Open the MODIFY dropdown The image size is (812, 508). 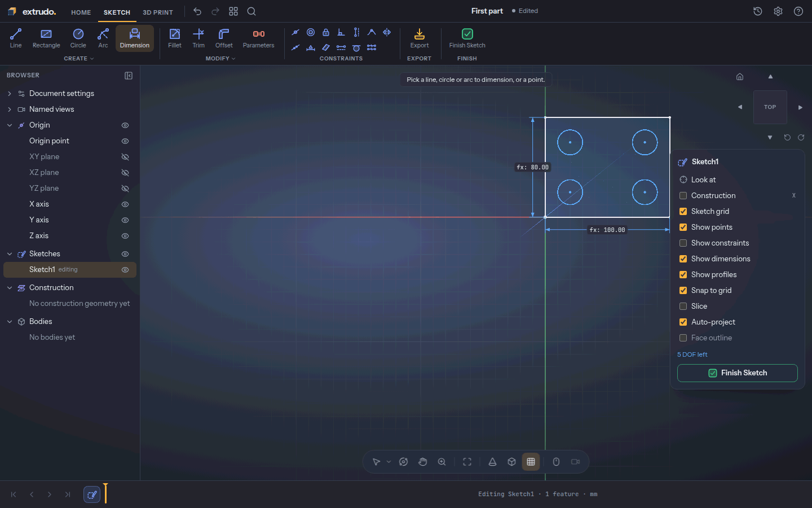click(220, 59)
